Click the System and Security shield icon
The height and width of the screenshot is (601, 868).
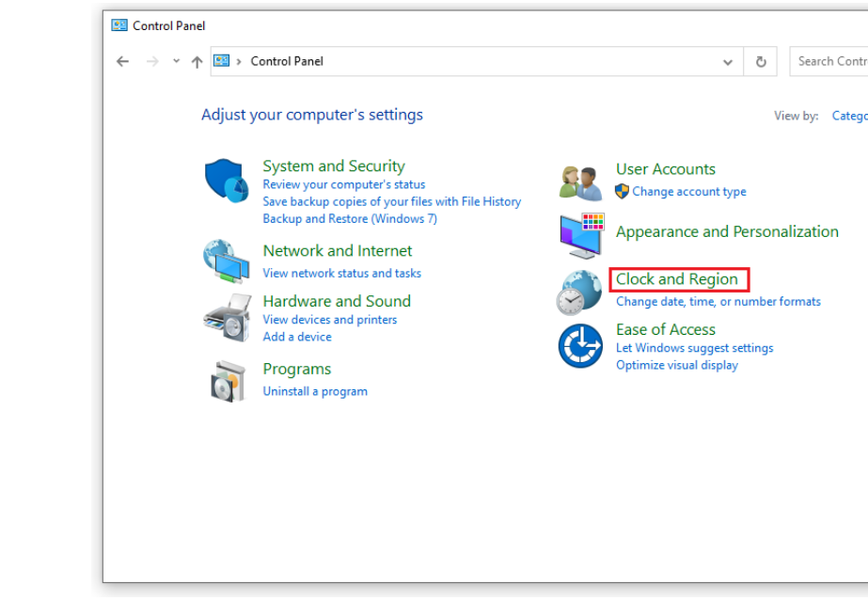click(226, 180)
